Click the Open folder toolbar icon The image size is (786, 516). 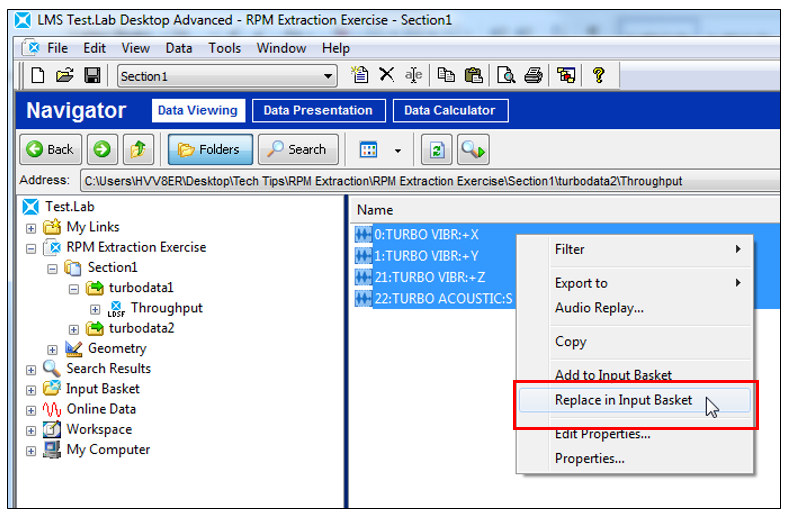pos(65,76)
